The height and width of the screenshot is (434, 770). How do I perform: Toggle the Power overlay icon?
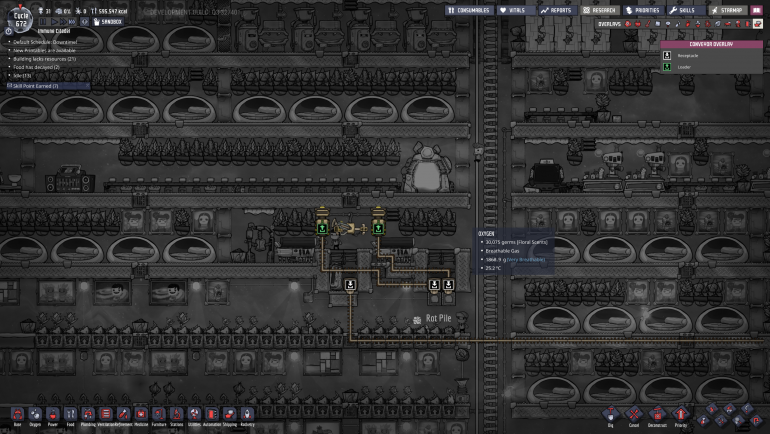pos(638,24)
